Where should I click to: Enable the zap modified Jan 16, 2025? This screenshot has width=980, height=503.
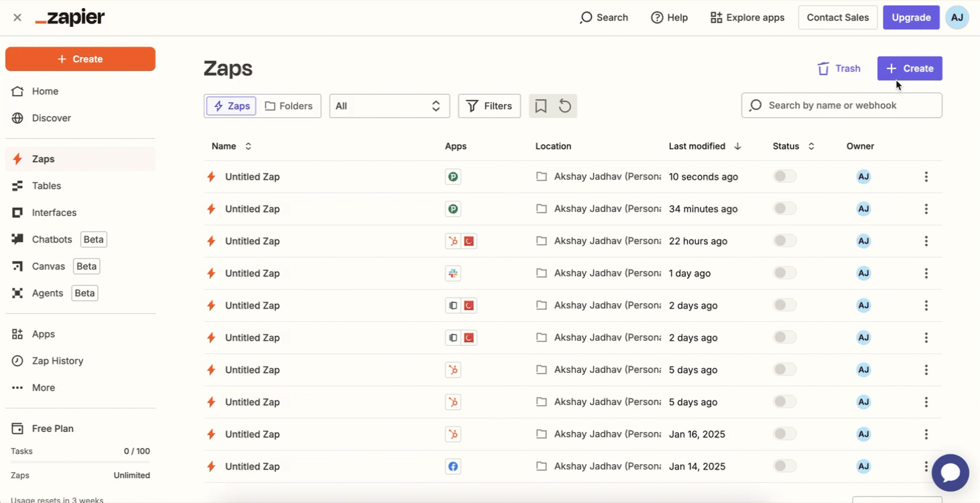click(785, 434)
